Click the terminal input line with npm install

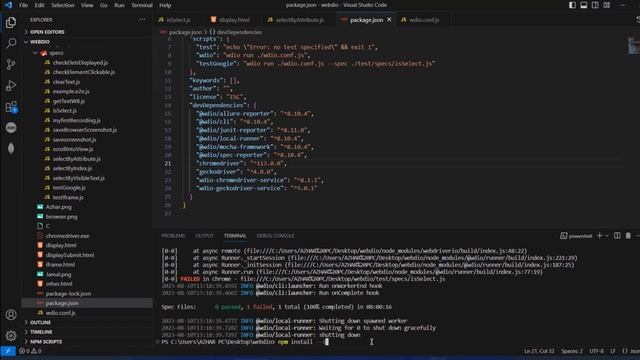click(245, 342)
